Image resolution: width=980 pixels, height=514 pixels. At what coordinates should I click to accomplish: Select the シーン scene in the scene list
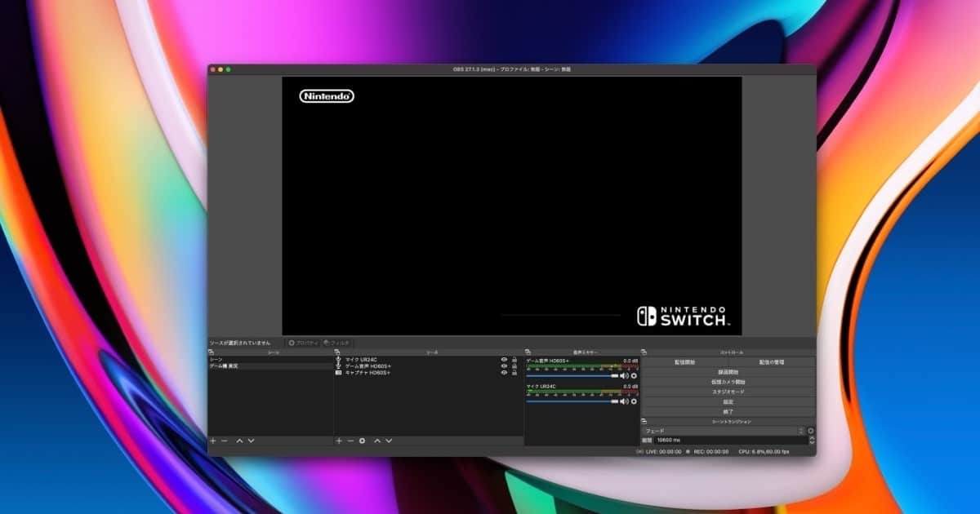pyautogui.click(x=270, y=360)
